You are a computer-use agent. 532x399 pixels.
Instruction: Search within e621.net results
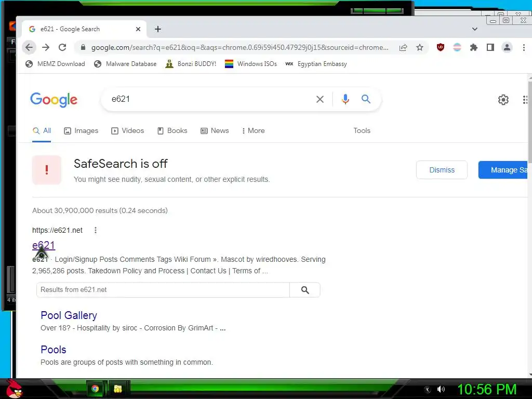point(305,290)
